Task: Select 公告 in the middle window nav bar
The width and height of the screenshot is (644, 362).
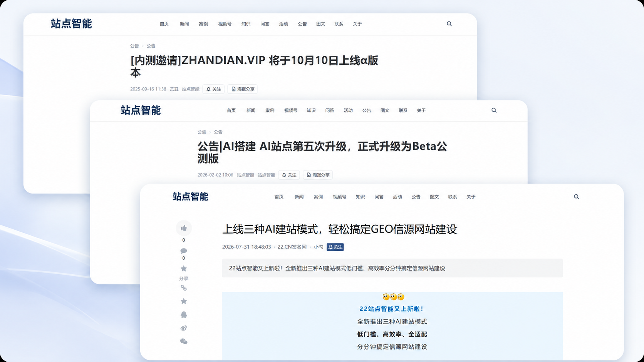Action: (366, 110)
